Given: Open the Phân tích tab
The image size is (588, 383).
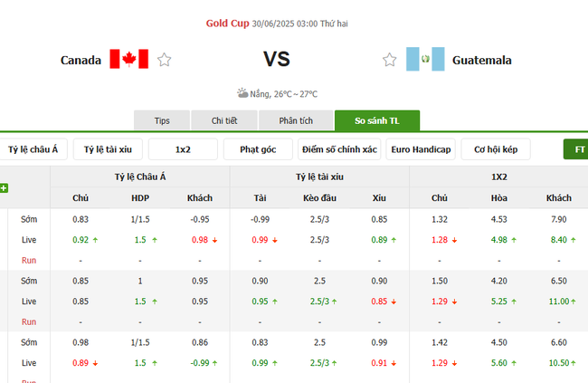Looking at the screenshot, I should [x=295, y=120].
